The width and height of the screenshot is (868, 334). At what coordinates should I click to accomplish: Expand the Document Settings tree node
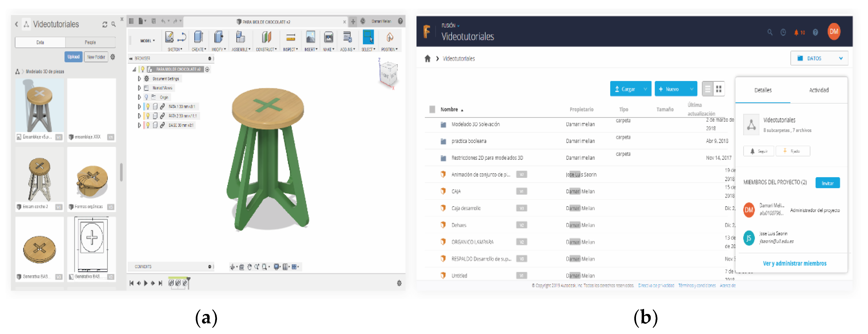point(139,78)
